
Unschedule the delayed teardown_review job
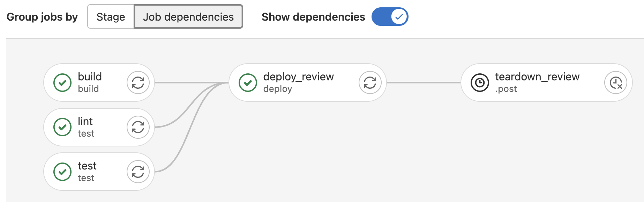[x=615, y=83]
